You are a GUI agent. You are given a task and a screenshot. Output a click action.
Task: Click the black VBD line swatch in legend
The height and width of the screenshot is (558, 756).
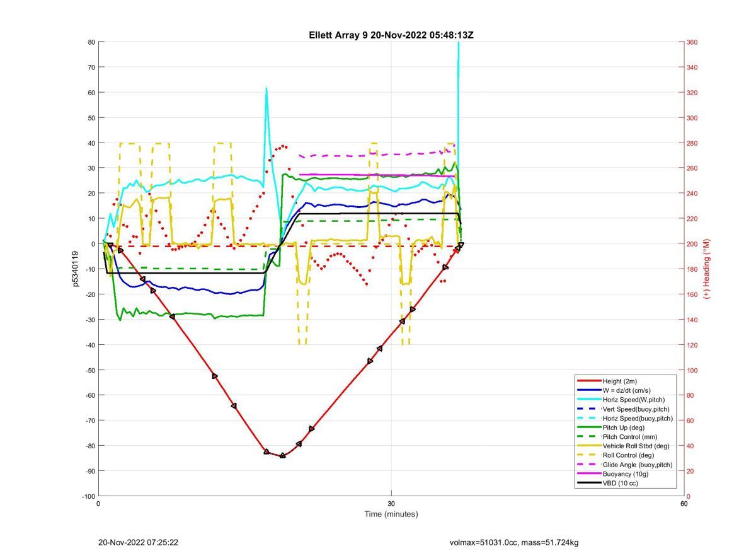(x=588, y=483)
